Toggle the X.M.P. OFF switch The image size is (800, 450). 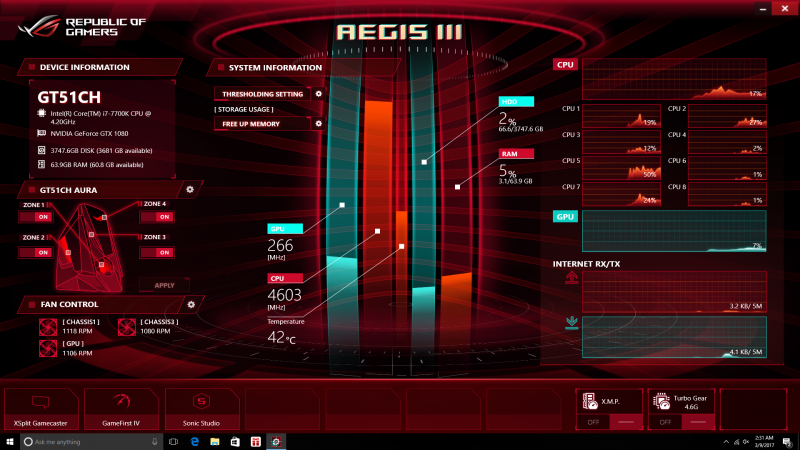(x=609, y=422)
